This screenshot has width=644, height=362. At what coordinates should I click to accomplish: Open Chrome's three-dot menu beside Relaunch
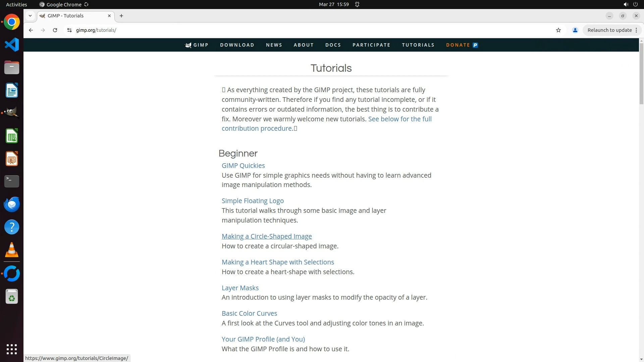pos(636,30)
